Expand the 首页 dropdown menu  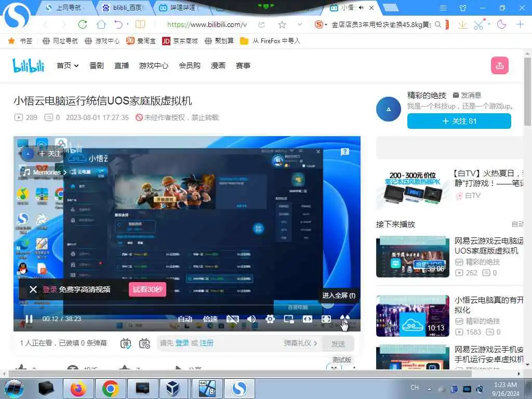68,65
